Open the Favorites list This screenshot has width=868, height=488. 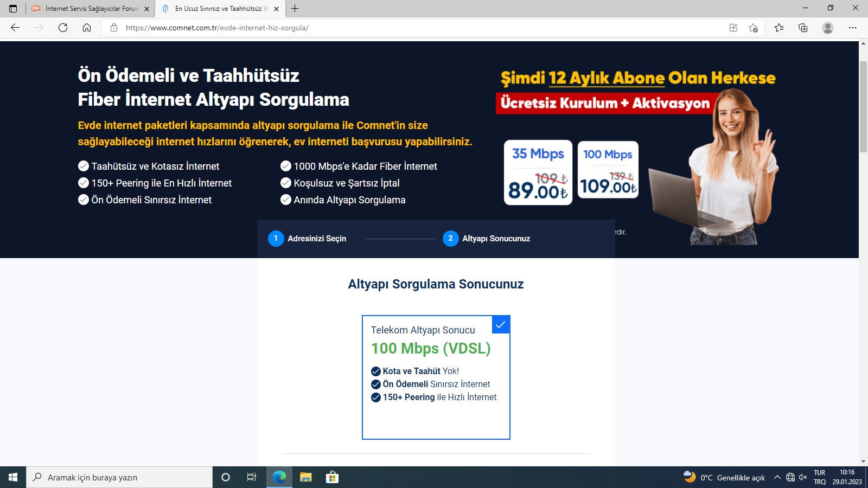tap(779, 28)
